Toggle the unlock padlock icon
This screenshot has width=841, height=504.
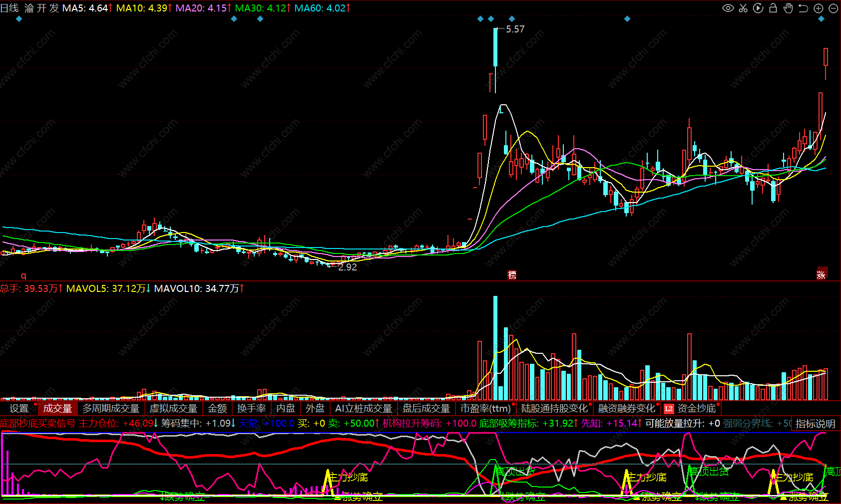click(773, 8)
